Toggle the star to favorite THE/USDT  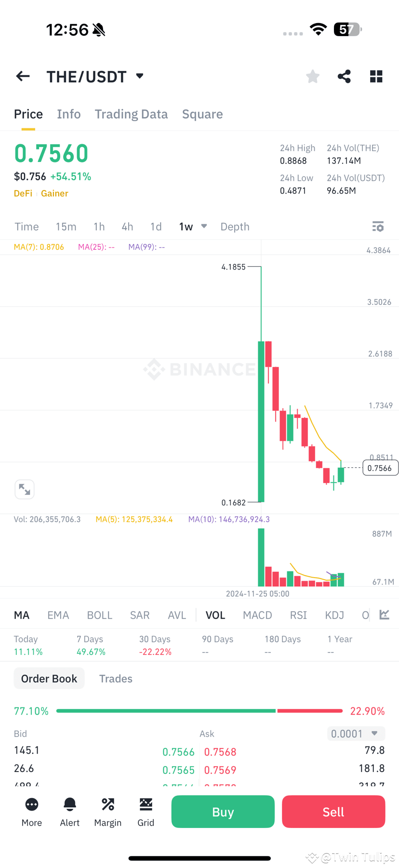click(312, 76)
